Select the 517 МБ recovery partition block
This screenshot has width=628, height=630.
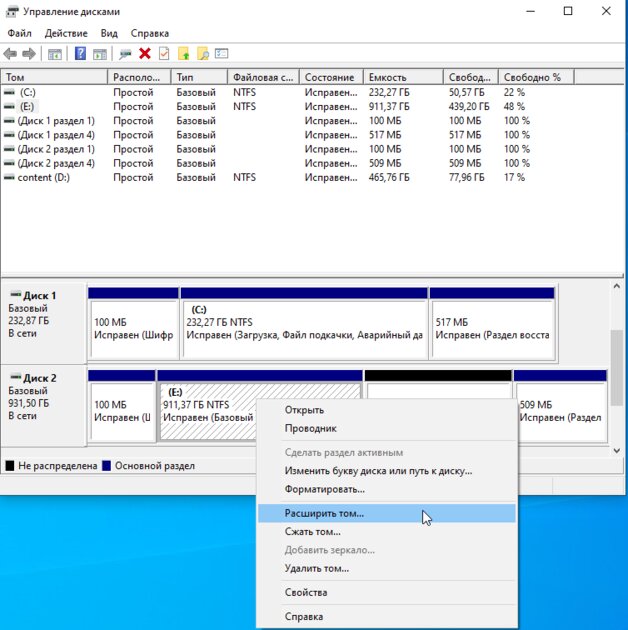[x=493, y=324]
